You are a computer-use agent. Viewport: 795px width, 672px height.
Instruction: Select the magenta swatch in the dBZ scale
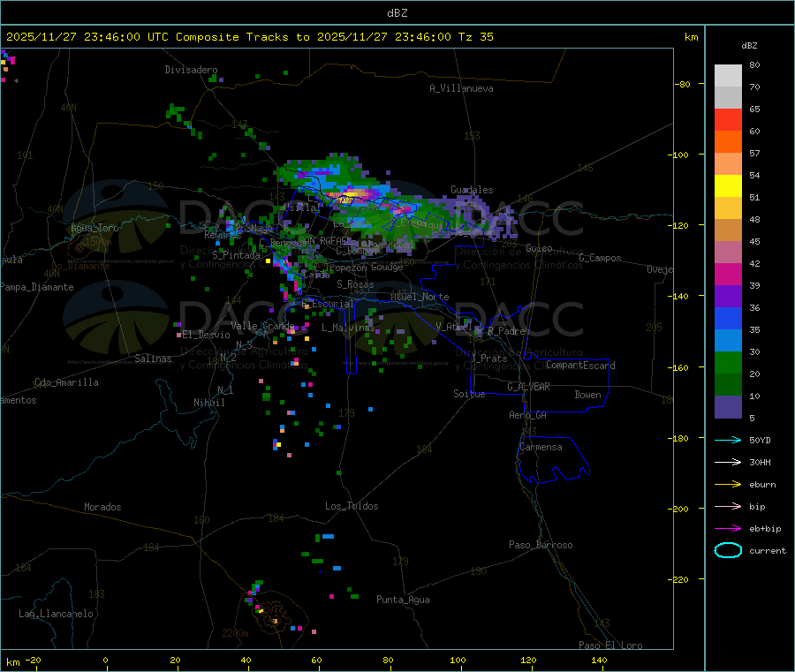(728, 274)
